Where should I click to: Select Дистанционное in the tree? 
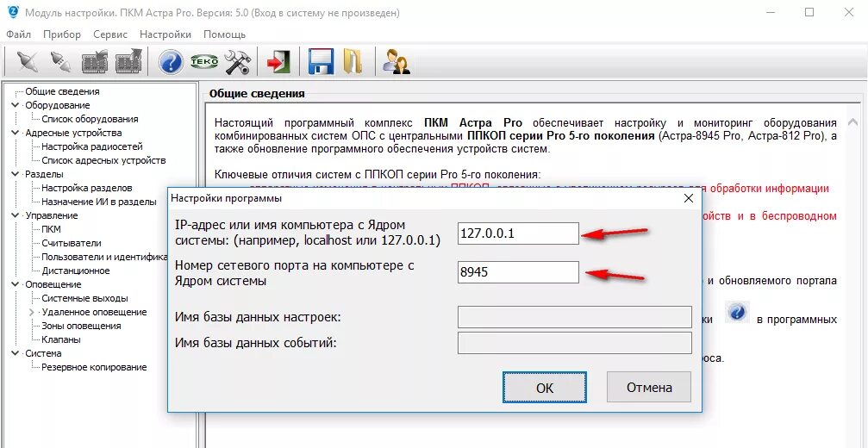tap(76, 271)
